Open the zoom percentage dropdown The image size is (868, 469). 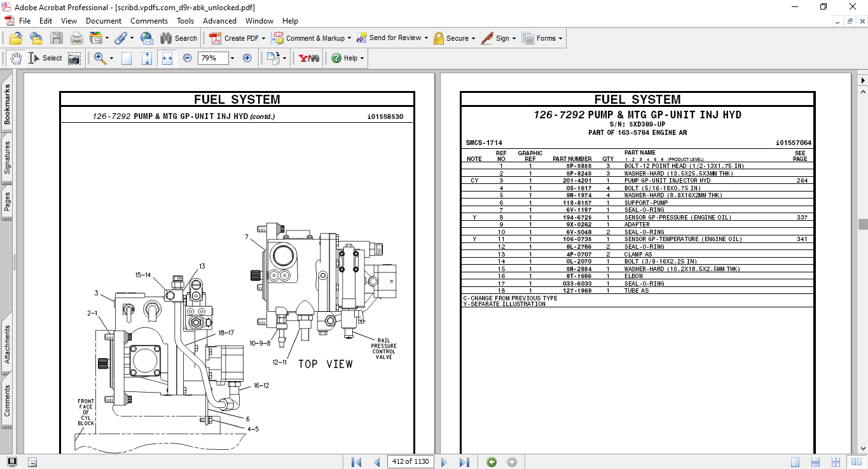click(232, 58)
